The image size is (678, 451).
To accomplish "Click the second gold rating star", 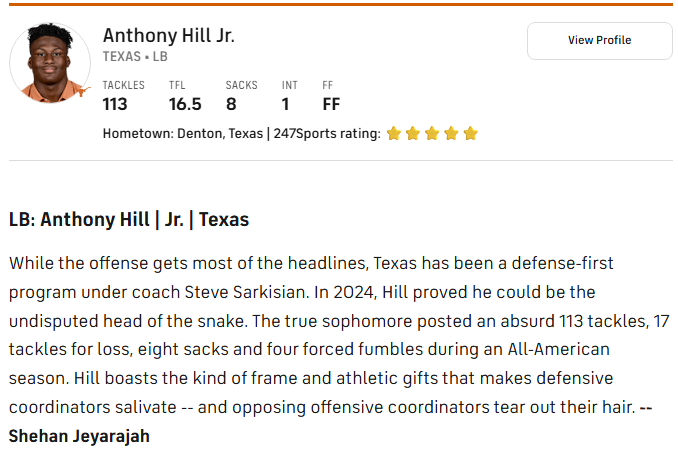I will pos(413,133).
